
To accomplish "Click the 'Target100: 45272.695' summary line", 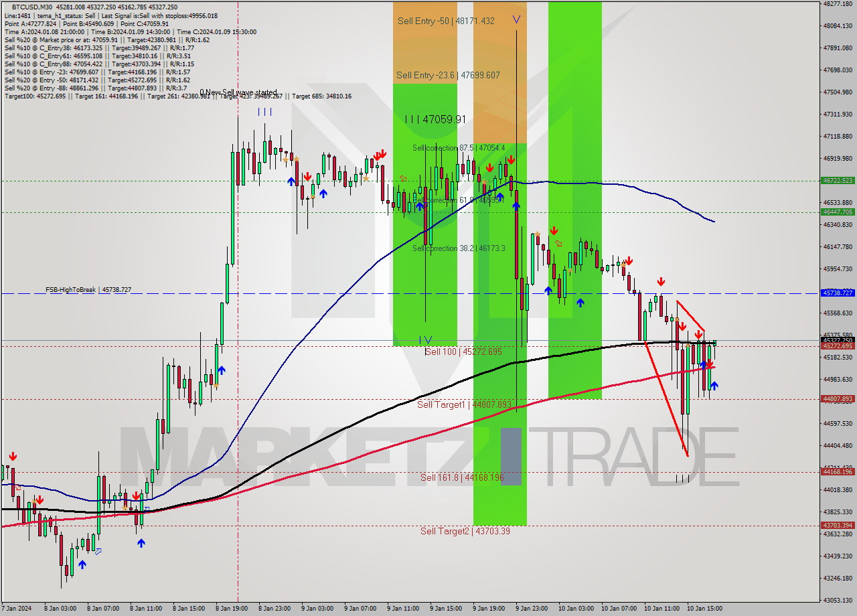I will [178, 96].
